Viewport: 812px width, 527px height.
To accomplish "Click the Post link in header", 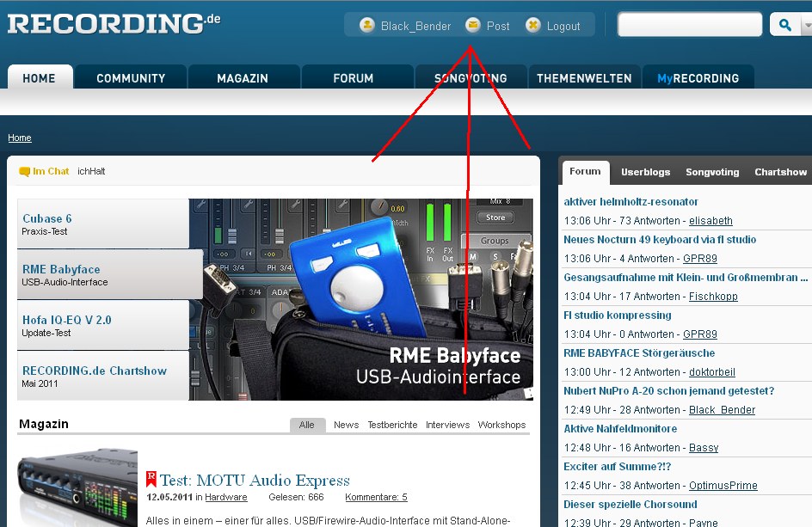I will 498,26.
